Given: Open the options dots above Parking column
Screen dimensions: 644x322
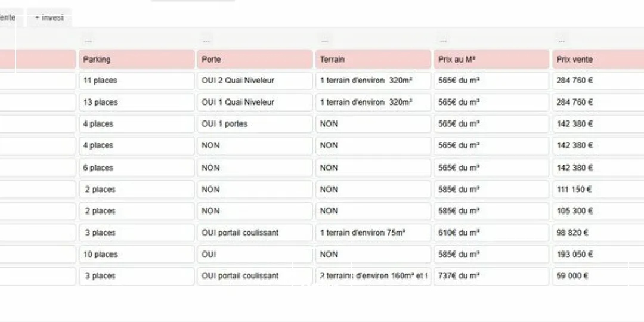Looking at the screenshot, I should coord(88,41).
